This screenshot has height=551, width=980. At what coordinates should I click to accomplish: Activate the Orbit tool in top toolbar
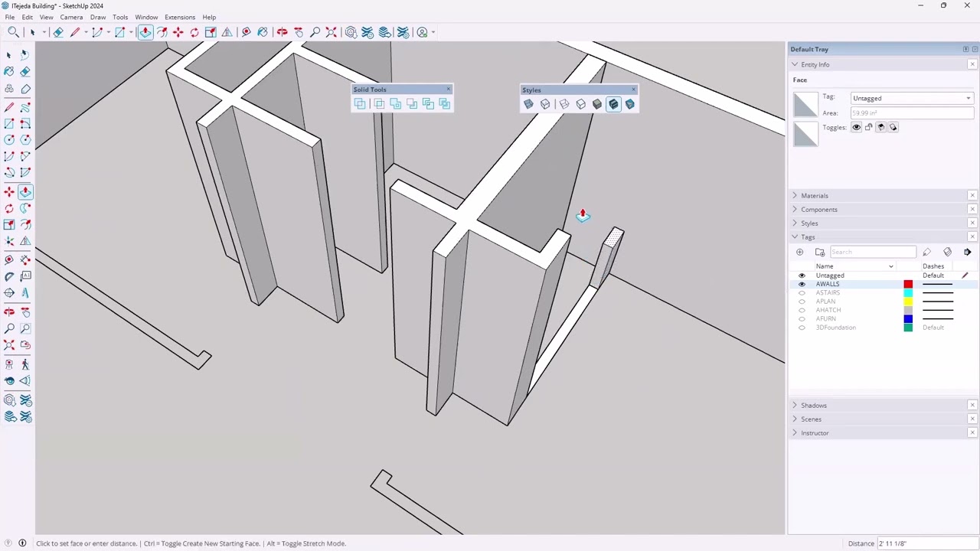pyautogui.click(x=282, y=32)
